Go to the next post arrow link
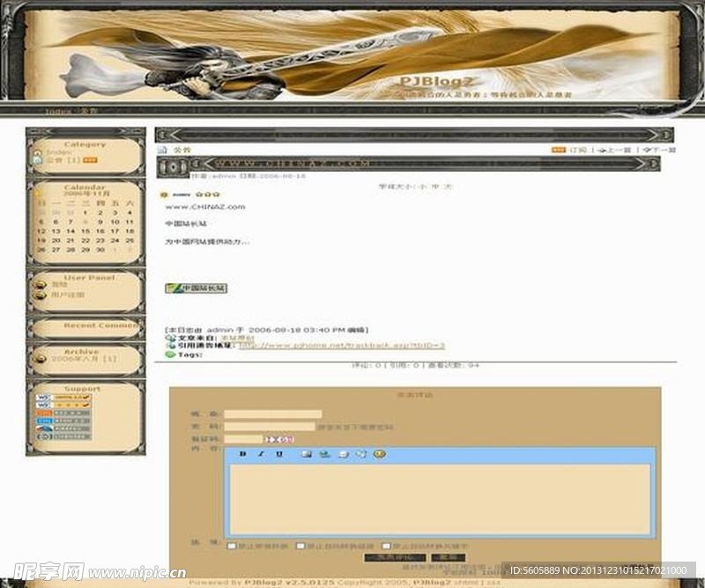 pyautogui.click(x=658, y=151)
